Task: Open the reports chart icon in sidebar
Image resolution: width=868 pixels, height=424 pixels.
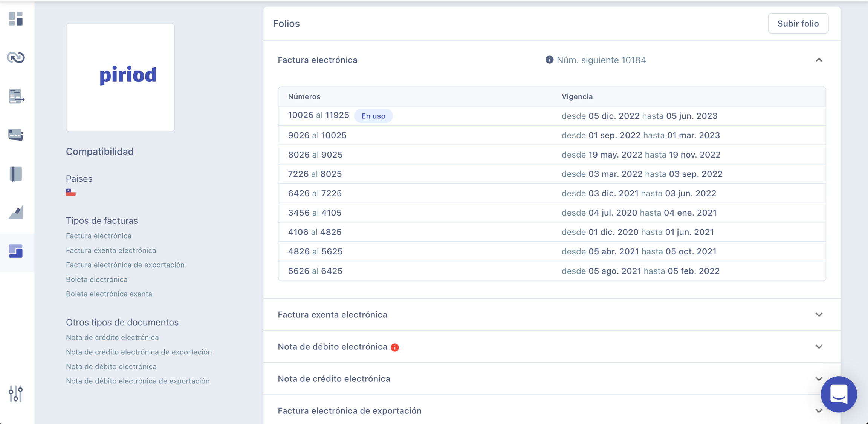Action: pos(16,213)
